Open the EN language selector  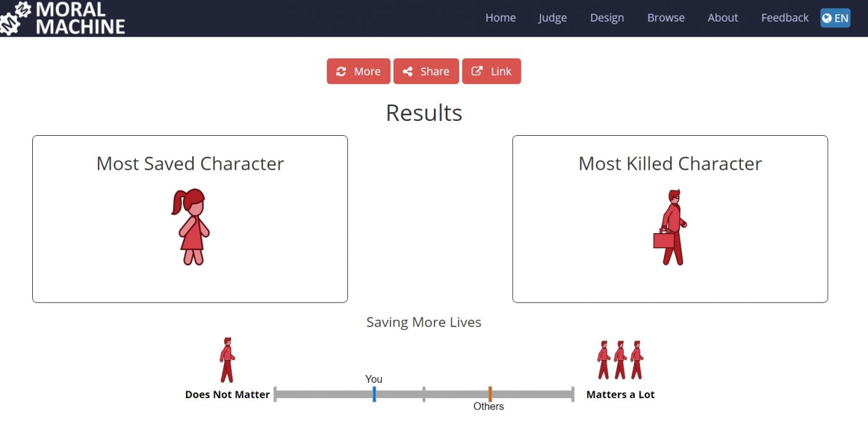[835, 18]
